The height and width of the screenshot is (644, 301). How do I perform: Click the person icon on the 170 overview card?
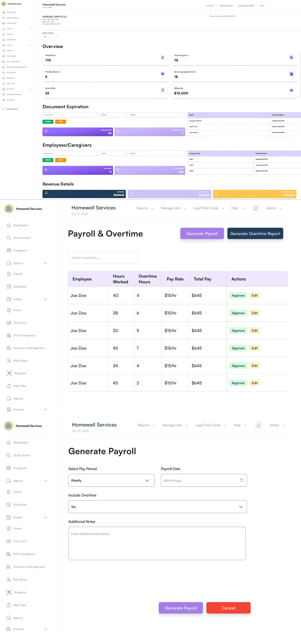coord(163,58)
